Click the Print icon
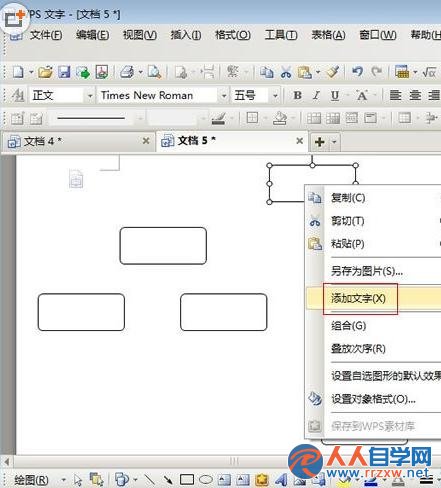 127,72
